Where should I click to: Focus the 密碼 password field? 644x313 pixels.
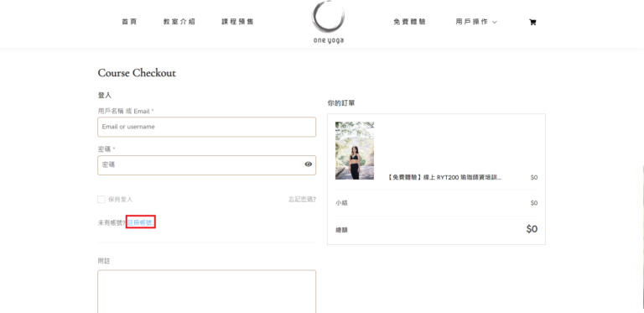[x=206, y=164]
